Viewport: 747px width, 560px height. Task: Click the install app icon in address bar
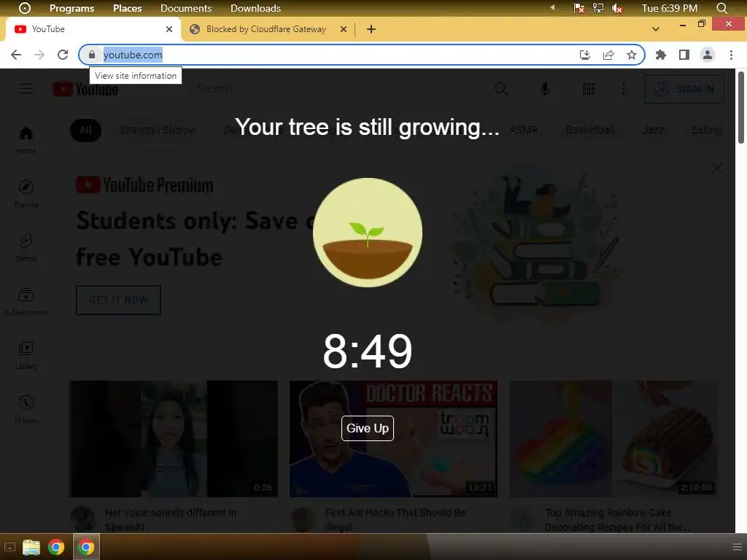pos(585,55)
